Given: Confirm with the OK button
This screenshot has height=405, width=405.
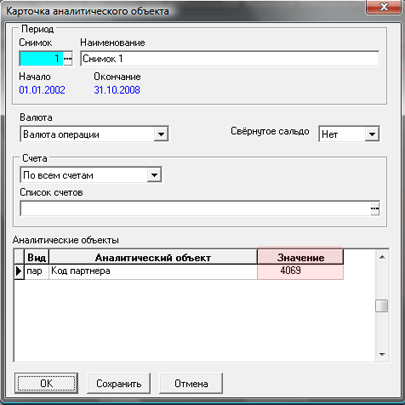Looking at the screenshot, I should point(46,383).
